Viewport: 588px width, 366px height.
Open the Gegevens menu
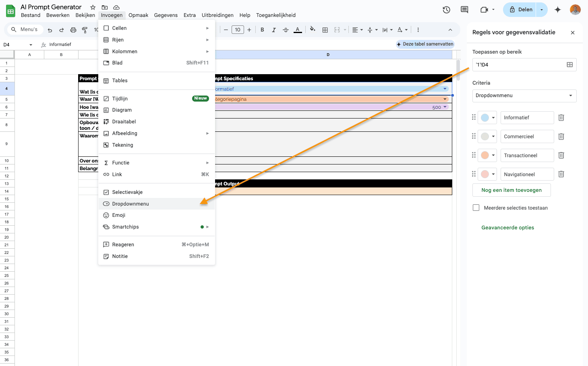(x=166, y=15)
